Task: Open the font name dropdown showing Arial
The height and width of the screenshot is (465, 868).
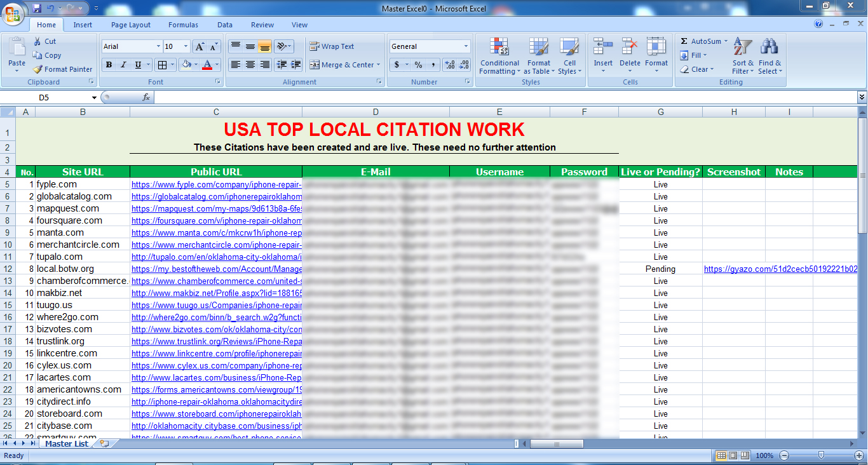Action: click(158, 46)
